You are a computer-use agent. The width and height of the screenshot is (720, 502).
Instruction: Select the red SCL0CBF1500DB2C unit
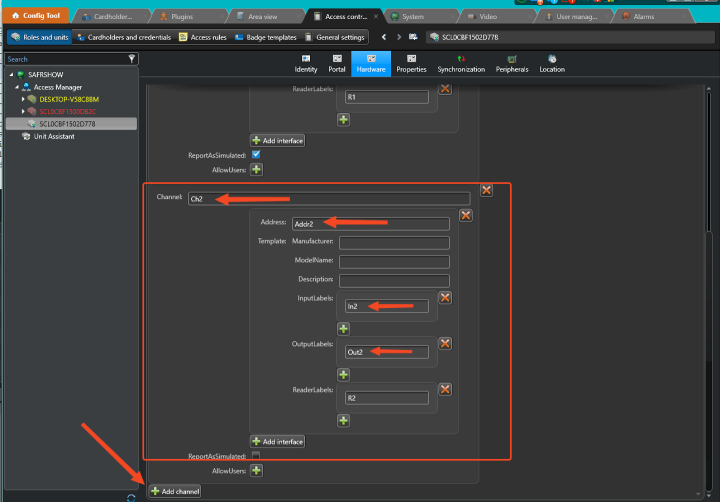click(68, 112)
